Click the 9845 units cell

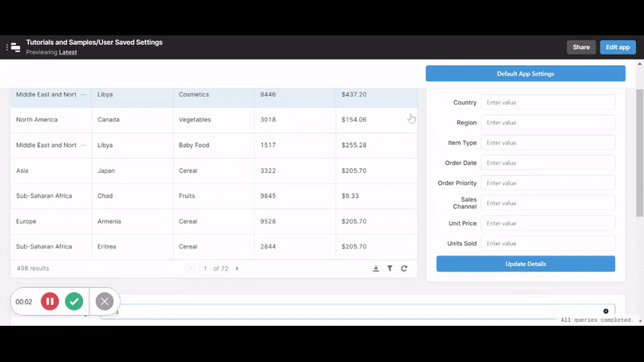(x=295, y=195)
